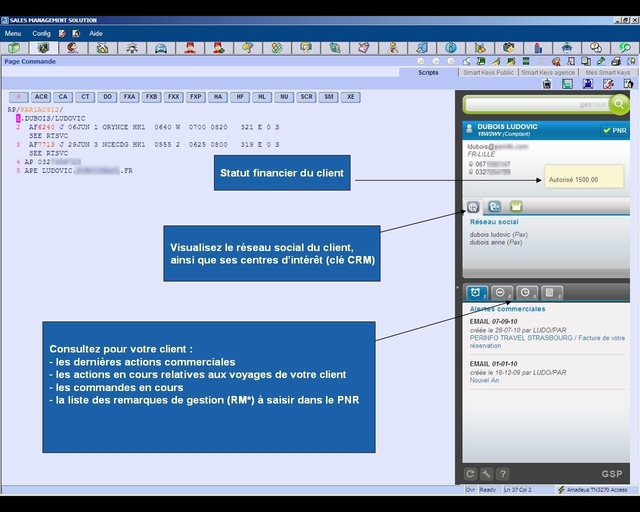Click the wrench settings icon
Image resolution: width=640 pixels, height=512 pixels.
click(486, 474)
